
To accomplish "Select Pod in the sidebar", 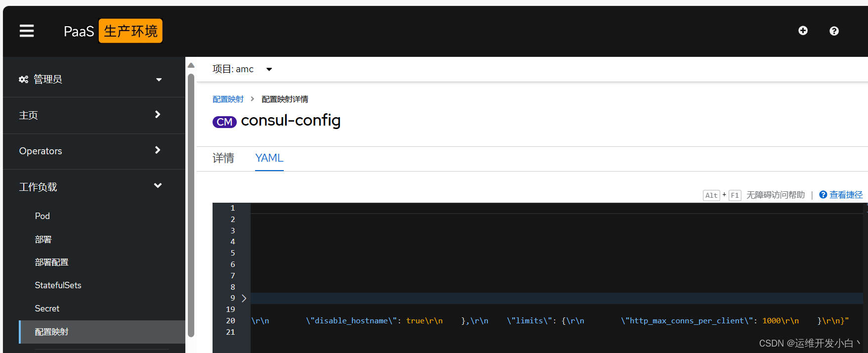I will pyautogui.click(x=42, y=216).
